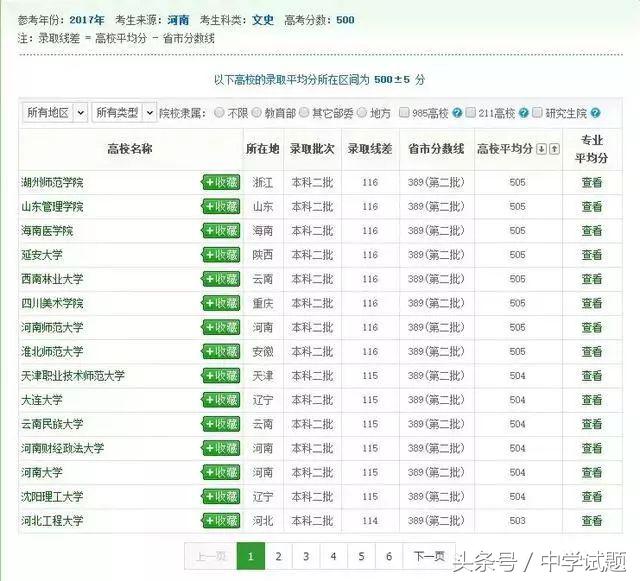Select 其它部委 affiliation radio button
The width and height of the screenshot is (640, 581).
tap(304, 112)
